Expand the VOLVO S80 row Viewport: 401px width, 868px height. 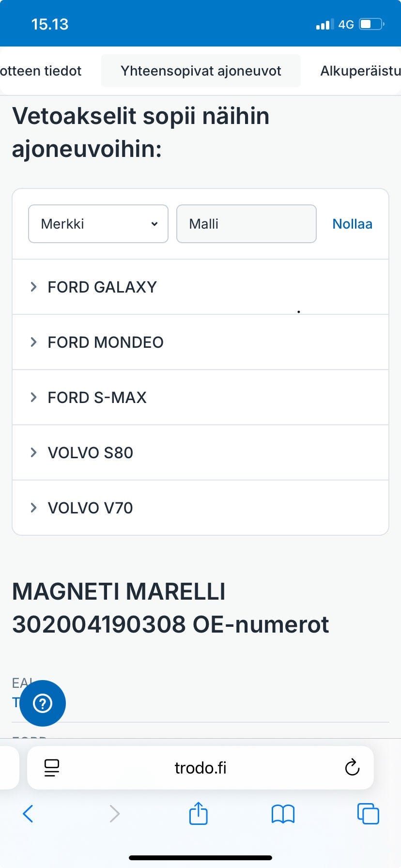click(90, 453)
